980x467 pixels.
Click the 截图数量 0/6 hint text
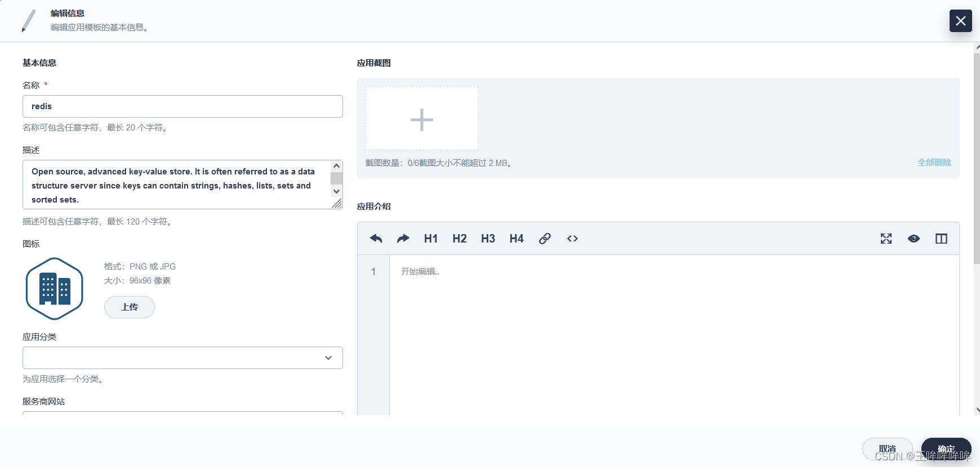point(438,163)
